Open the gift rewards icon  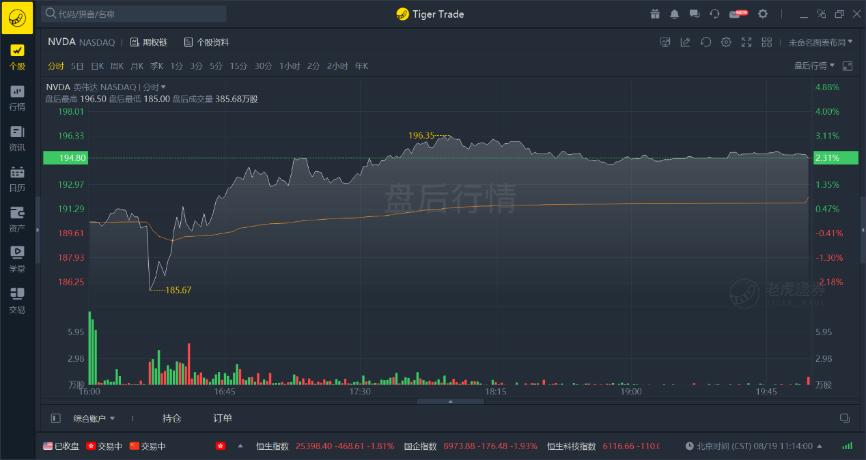(654, 14)
